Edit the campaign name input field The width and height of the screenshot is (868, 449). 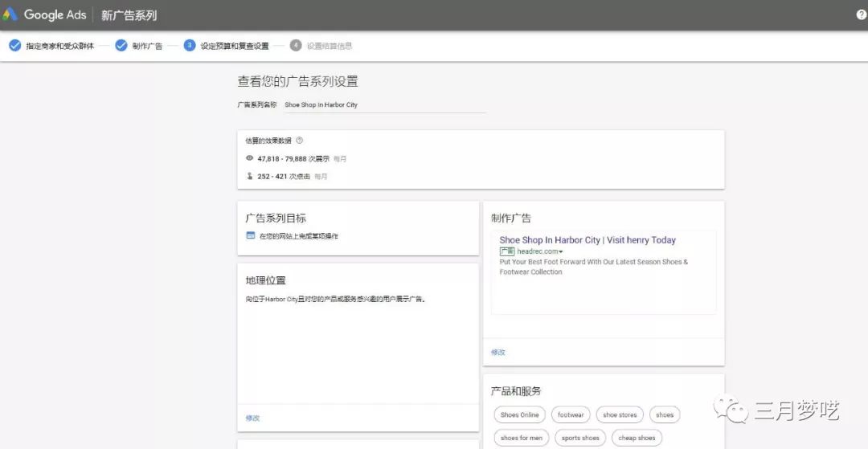tap(384, 104)
